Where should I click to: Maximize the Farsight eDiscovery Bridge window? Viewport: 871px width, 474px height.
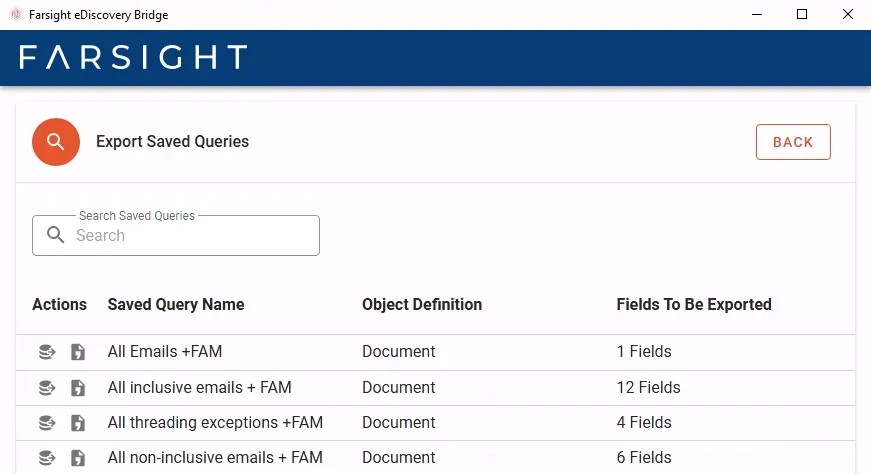[801, 15]
